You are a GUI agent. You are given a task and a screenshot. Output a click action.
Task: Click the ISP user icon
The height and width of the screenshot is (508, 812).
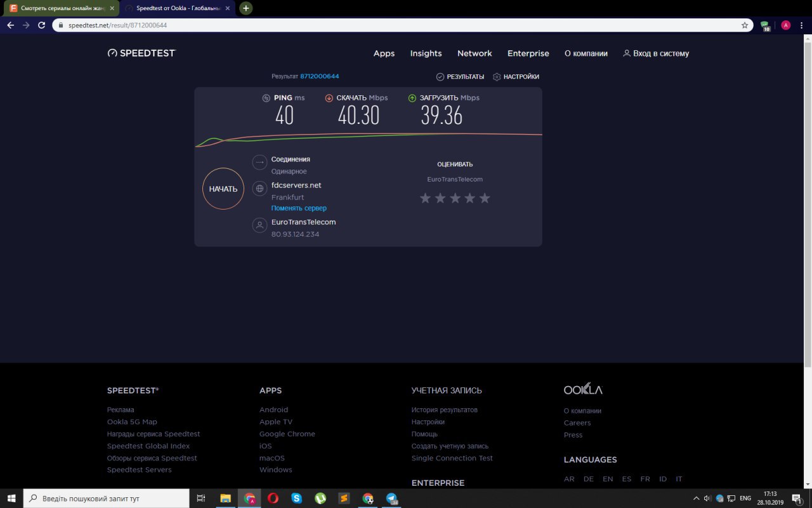point(259,225)
